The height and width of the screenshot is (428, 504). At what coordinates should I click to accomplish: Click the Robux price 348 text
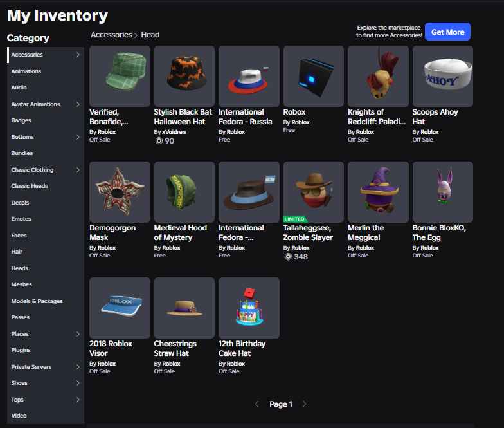(x=301, y=257)
